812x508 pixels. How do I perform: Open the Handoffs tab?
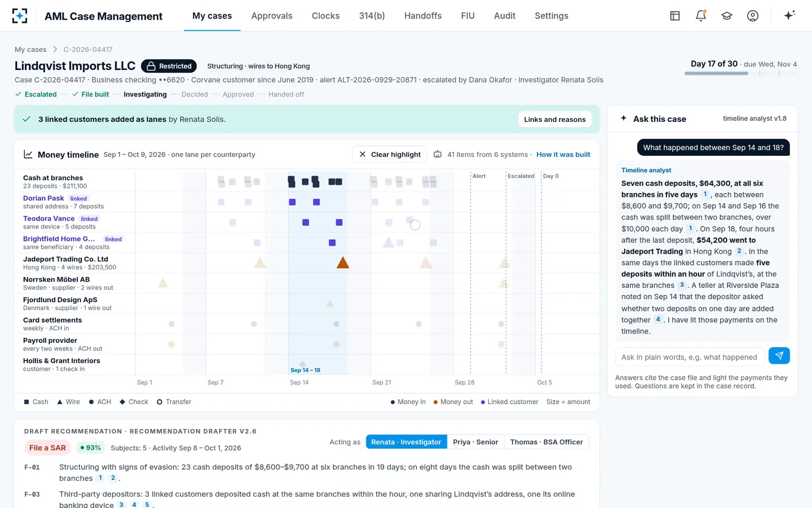pos(423,16)
